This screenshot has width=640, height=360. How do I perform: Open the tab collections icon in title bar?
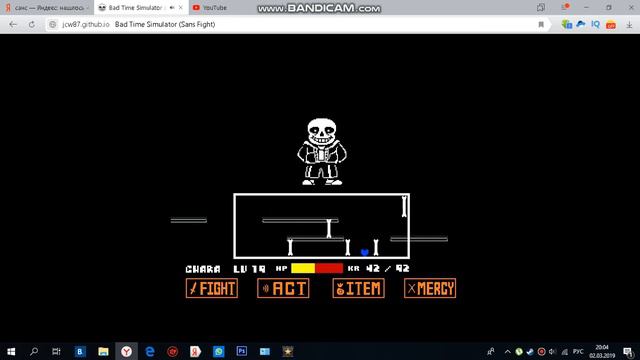[x=541, y=7]
